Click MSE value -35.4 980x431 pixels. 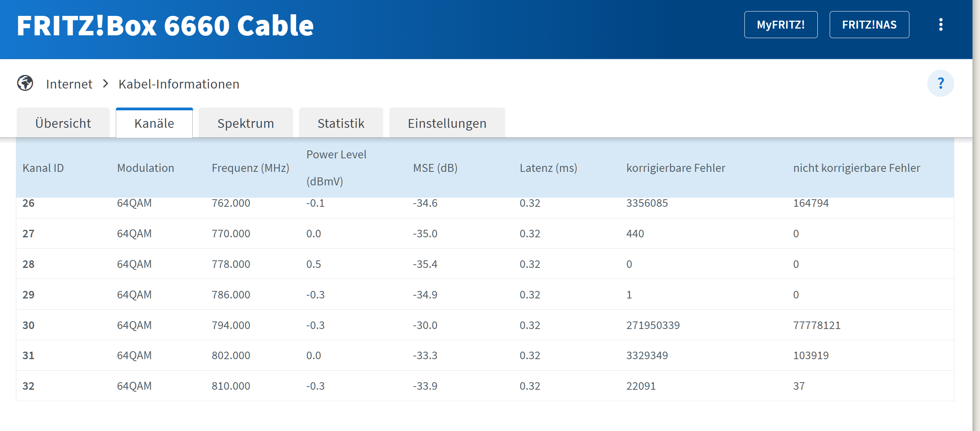[425, 264]
